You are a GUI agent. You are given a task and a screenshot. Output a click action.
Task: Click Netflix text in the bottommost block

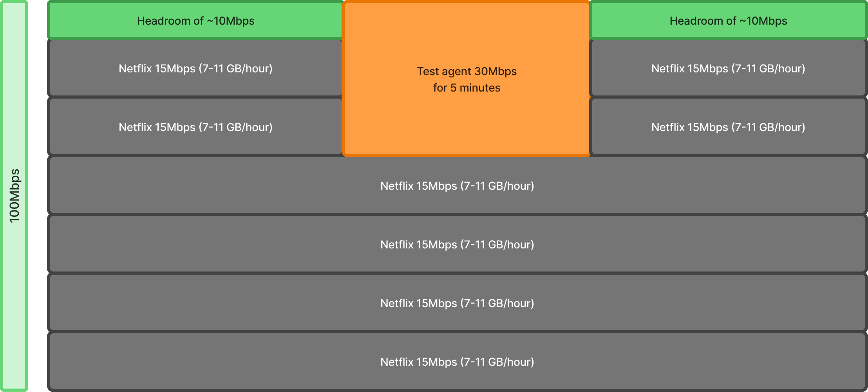[457, 362]
